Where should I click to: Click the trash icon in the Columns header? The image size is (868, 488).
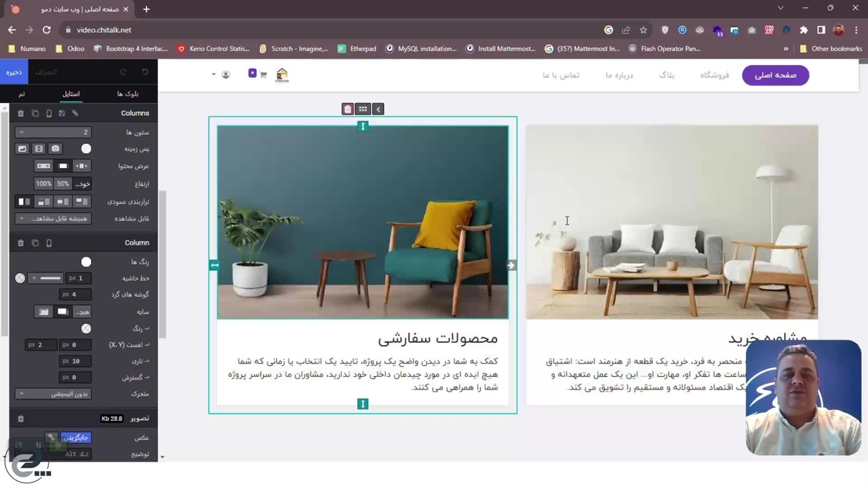click(20, 113)
